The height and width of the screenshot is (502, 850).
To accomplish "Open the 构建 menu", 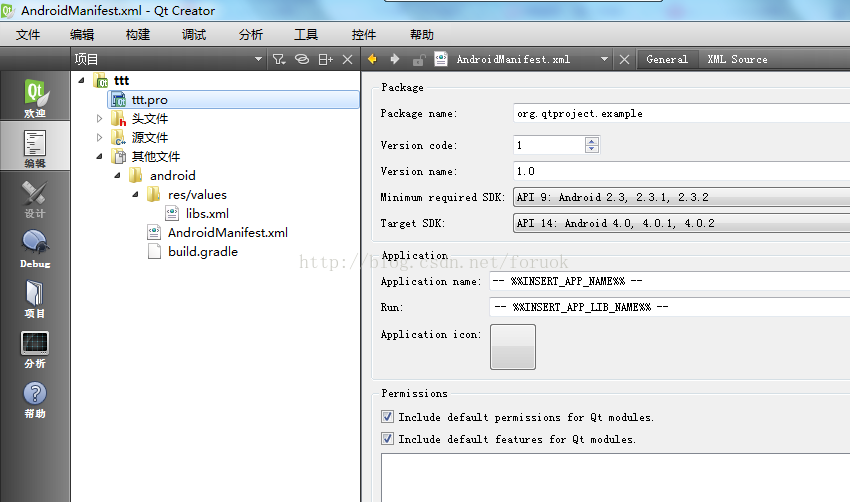I will [138, 35].
